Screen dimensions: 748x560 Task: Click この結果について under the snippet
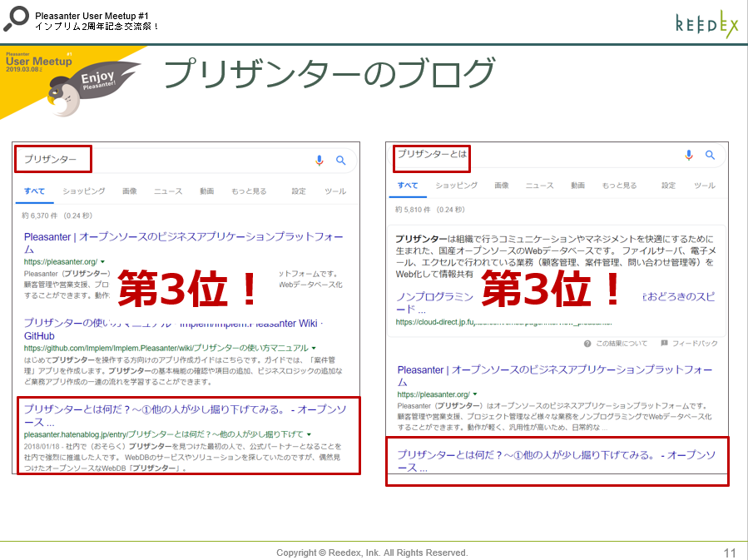(x=622, y=344)
